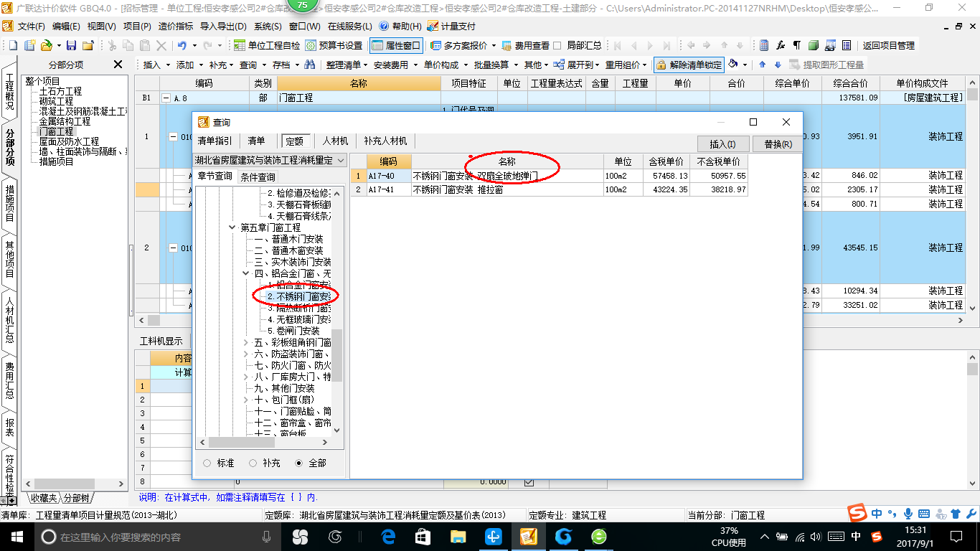
Task: Open 计量支付 from menu bar
Action: tap(451, 26)
